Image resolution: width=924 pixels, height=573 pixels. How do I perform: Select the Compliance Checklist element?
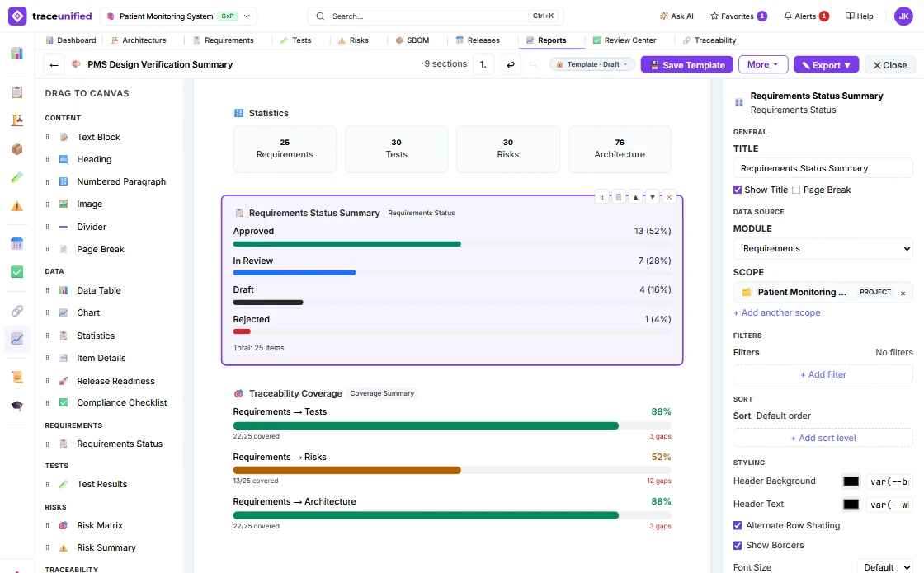109,403
